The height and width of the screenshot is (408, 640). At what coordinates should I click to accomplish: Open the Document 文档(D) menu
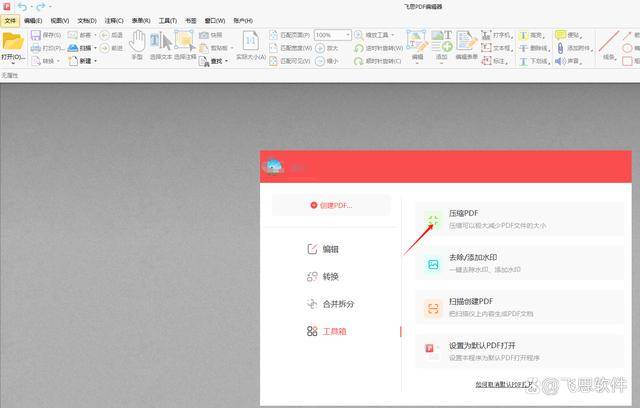(87, 20)
